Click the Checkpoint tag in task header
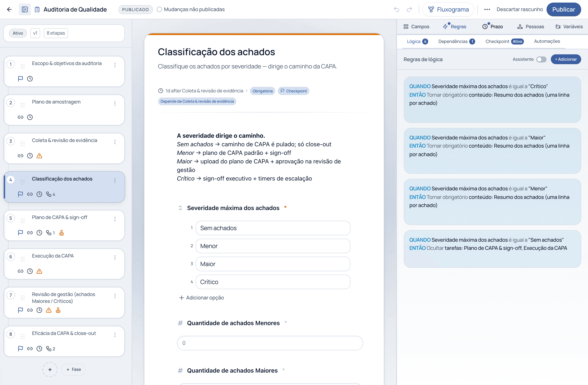This screenshot has width=588, height=385. coord(294,91)
